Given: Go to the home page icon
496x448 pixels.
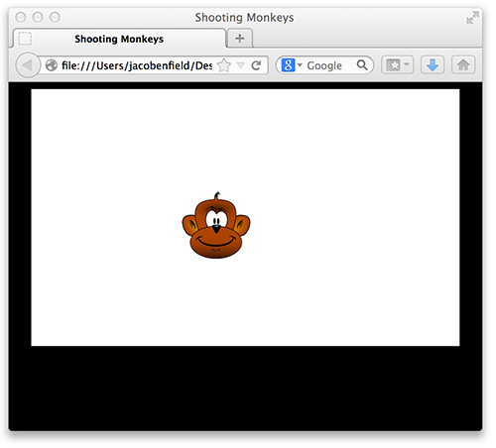Looking at the screenshot, I should pyautogui.click(x=463, y=65).
